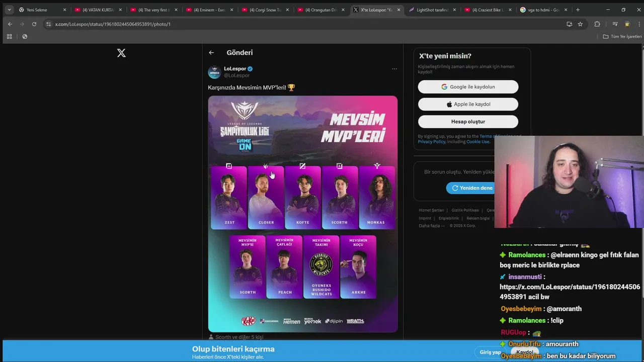644x362 pixels.
Task: Switch to 'The very first' YouTube tab
Action: [x=153, y=10]
